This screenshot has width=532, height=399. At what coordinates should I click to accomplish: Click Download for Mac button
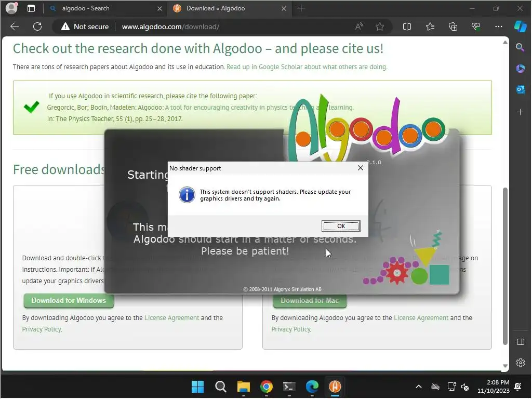pos(310,301)
